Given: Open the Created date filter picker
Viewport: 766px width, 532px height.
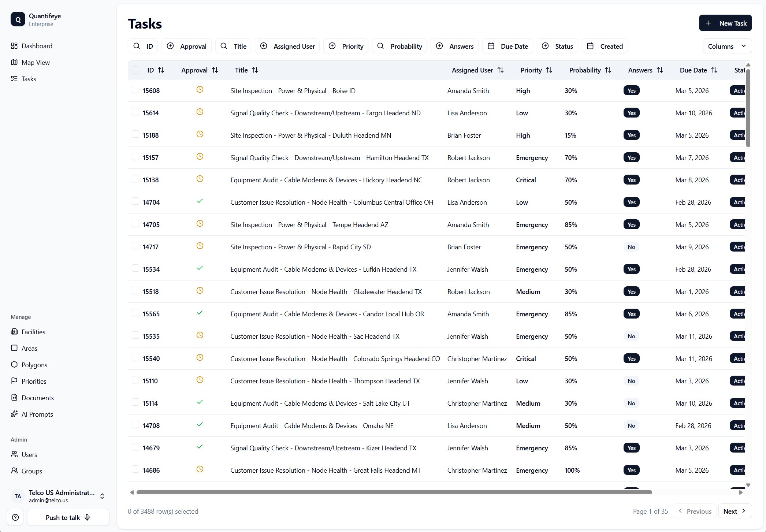Looking at the screenshot, I should (605, 46).
